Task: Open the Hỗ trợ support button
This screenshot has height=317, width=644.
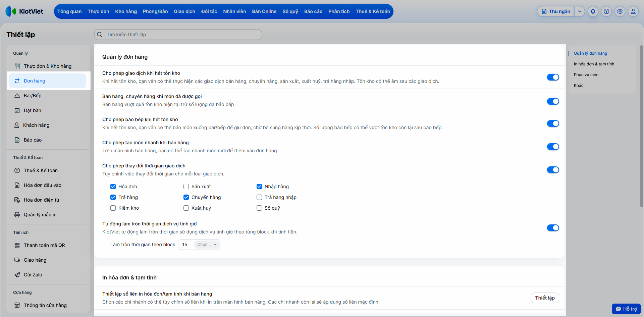Action: (626, 309)
